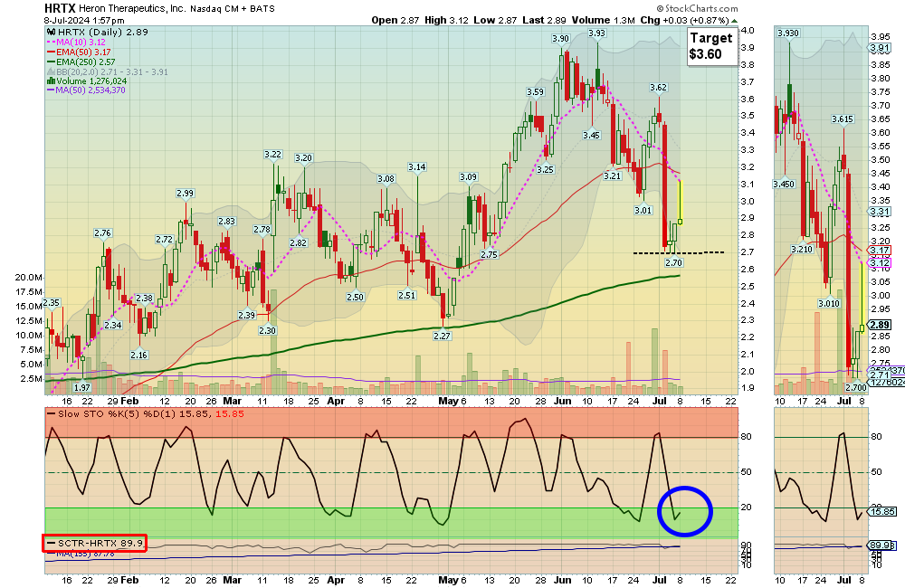Click the Chg +0.03 (+0.87%) value
This screenshot has height=588, width=905.
(684, 20)
